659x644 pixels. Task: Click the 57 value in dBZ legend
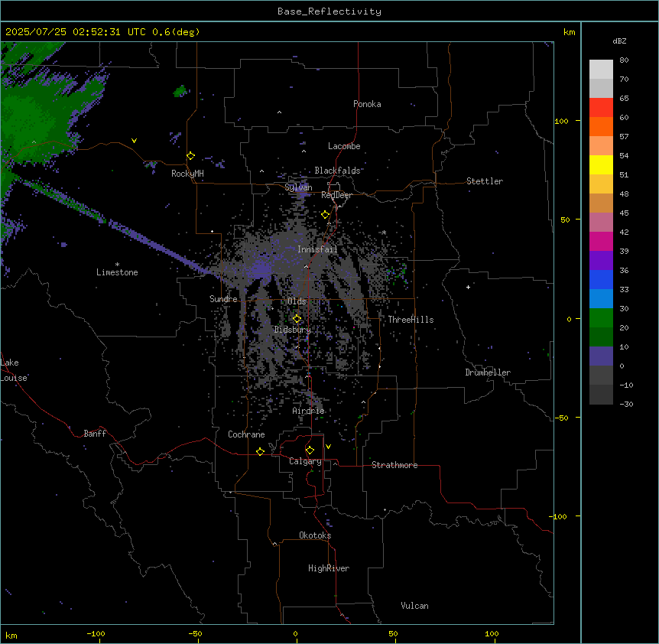tap(624, 137)
